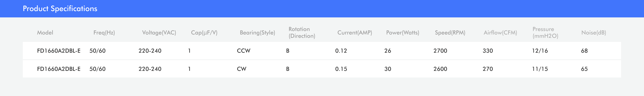Screen dimensions: 644x96
Task: Select the Airflow(CFM) column header
Action: click(x=500, y=33)
